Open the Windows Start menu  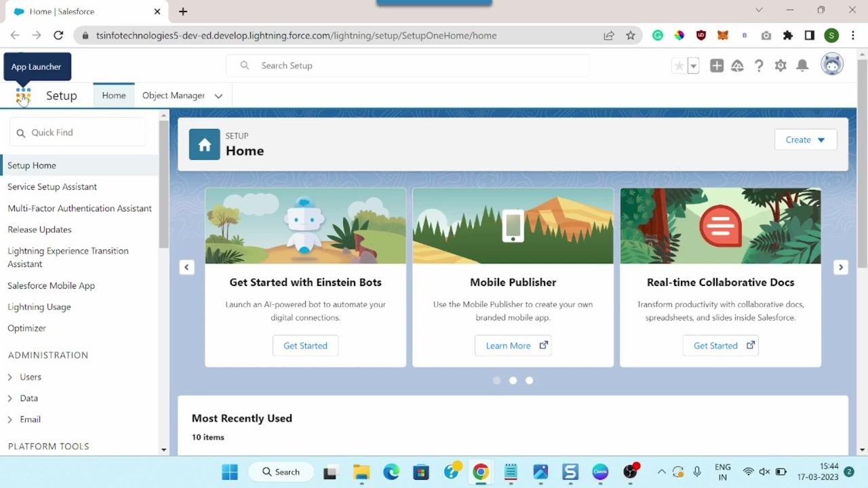(x=230, y=472)
